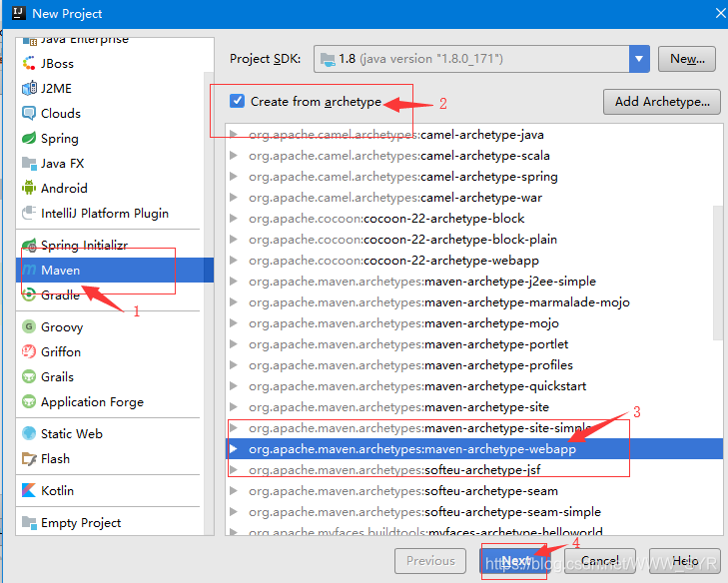
Task: Expand cocoon-22-archetype-block node
Action: point(234,219)
